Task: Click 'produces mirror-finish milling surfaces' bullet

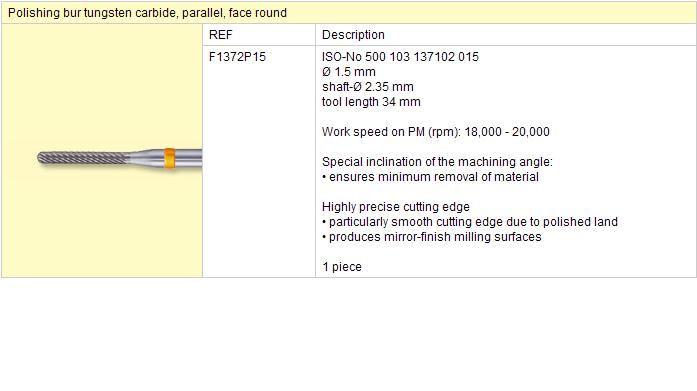Action: tap(432, 237)
